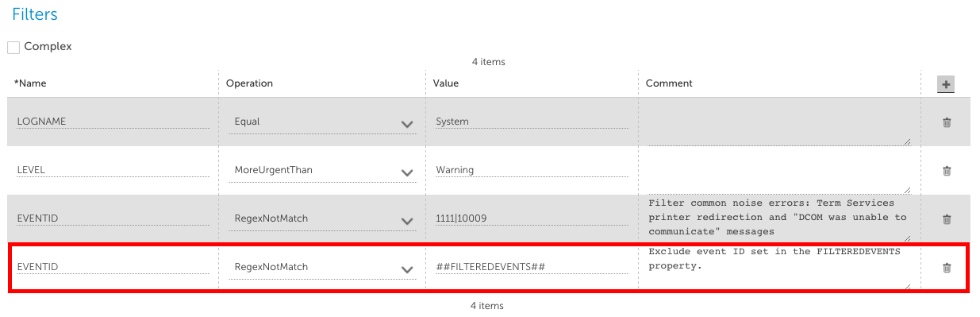Expand RegexNotMatch dropdown for 1111|10009 row
This screenshot has width=980, height=317.
pyautogui.click(x=323, y=220)
